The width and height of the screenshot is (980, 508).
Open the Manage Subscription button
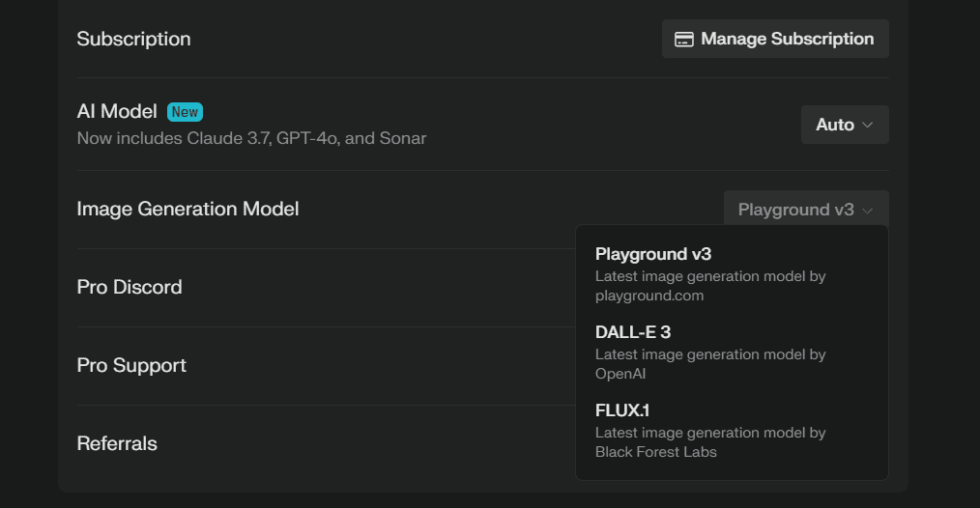[x=775, y=39]
